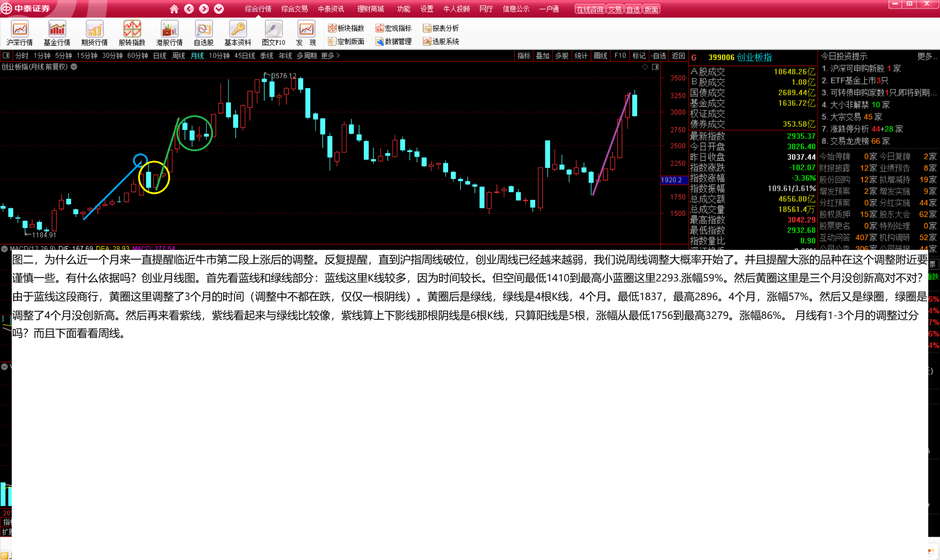Click the 期货行情 futures icon

coord(94,29)
